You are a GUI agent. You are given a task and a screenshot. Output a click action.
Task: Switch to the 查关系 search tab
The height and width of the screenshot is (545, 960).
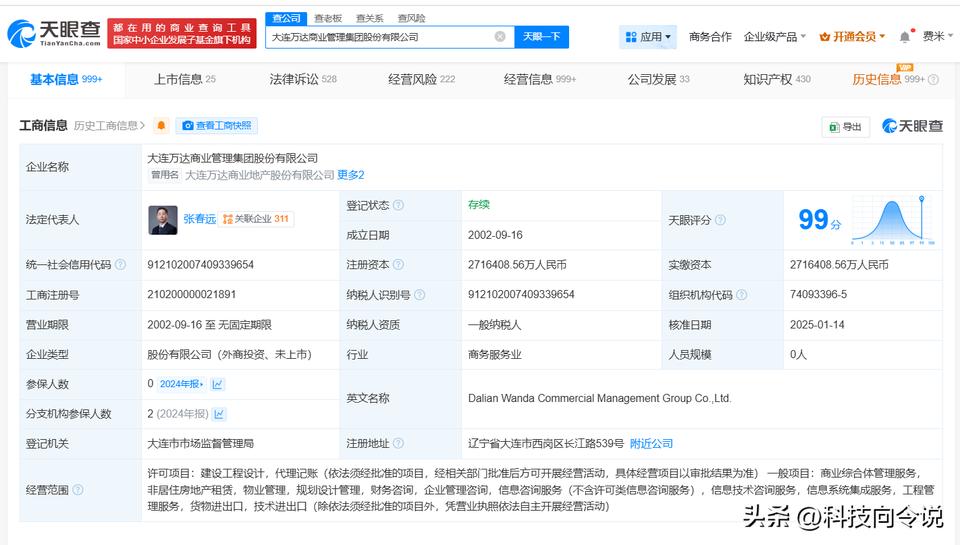(x=369, y=18)
